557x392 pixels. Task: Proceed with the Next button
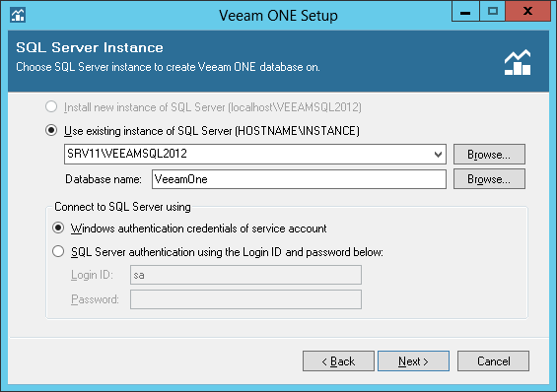pyautogui.click(x=413, y=361)
